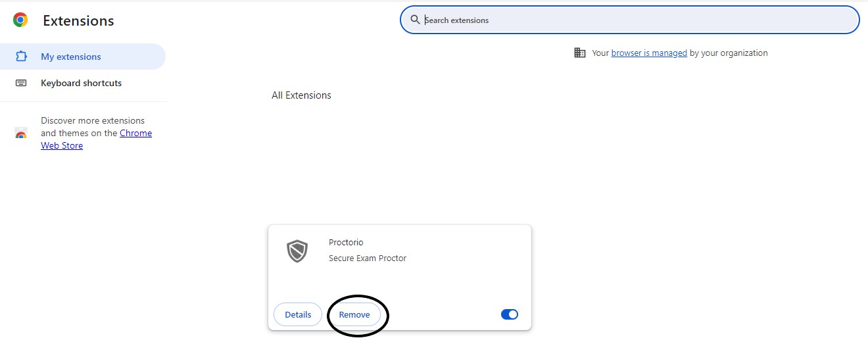Open the Chrome Web Store link

[96, 139]
